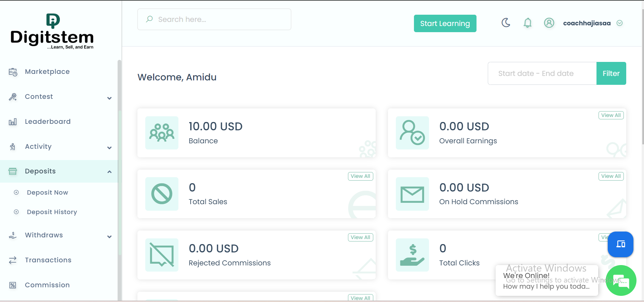
Task: Click the Contest sidebar icon
Action: pos(13,97)
